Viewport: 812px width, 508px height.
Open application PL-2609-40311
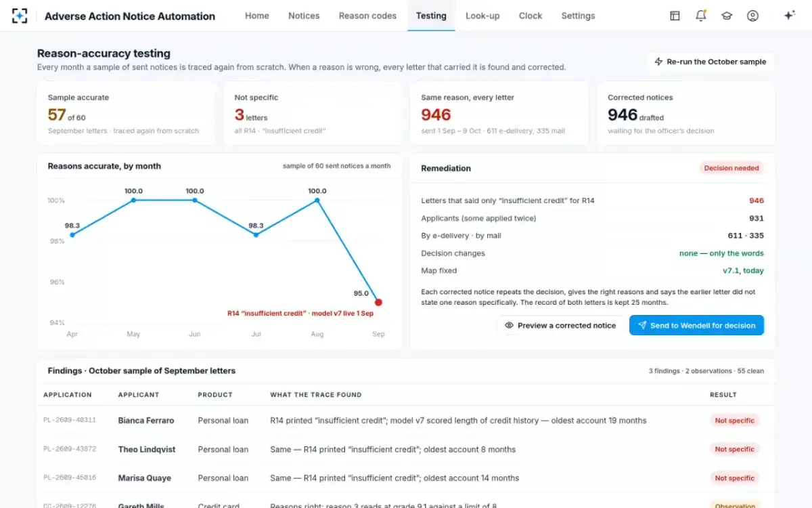70,421
